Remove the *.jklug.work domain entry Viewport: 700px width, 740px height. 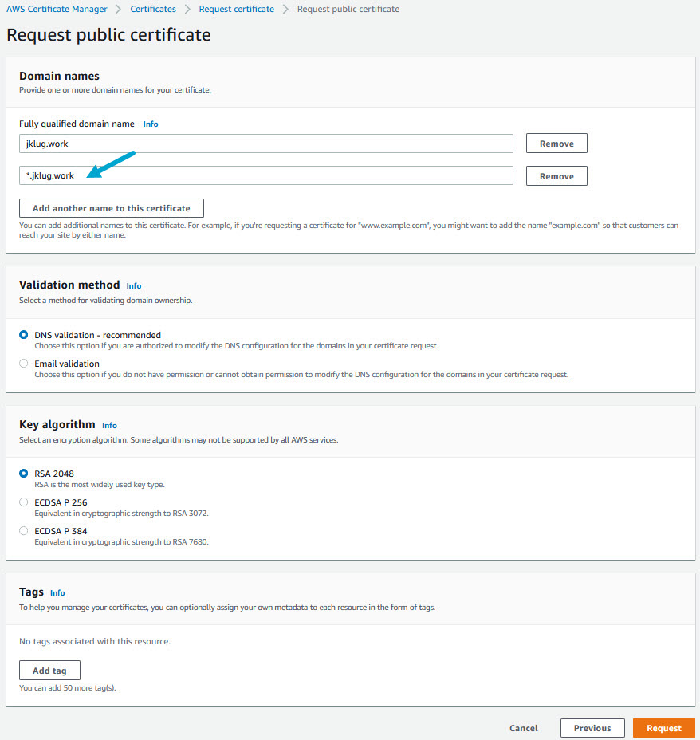[x=556, y=176]
